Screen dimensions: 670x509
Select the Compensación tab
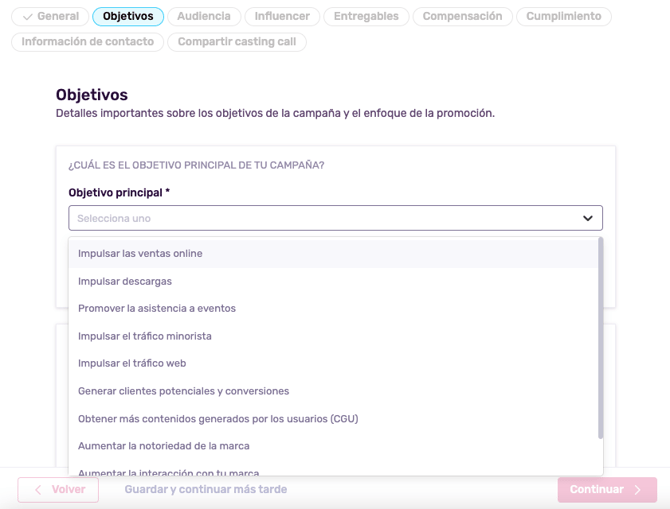pyautogui.click(x=462, y=16)
